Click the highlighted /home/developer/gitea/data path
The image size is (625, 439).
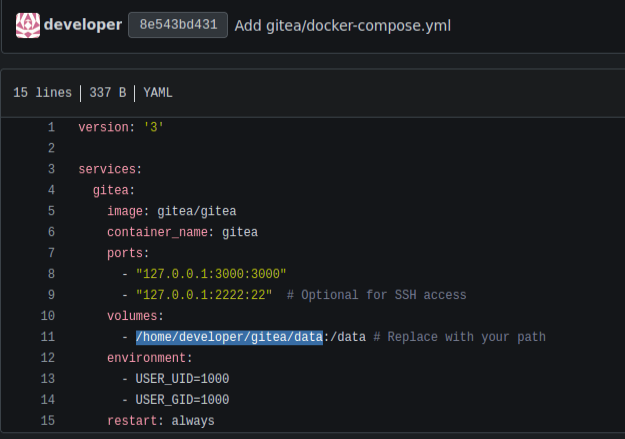coord(229,337)
